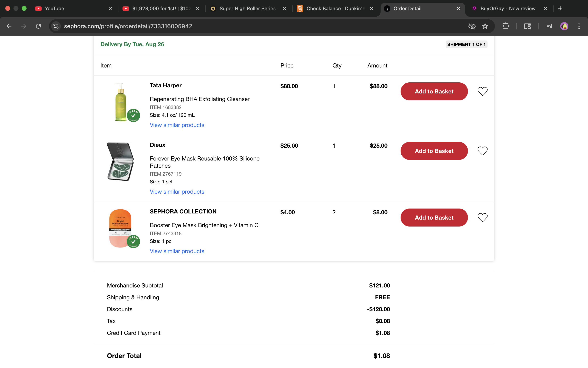Screen dimensions: 588x368
Task: Open Dieux eye mask product image
Action: pyautogui.click(x=120, y=162)
